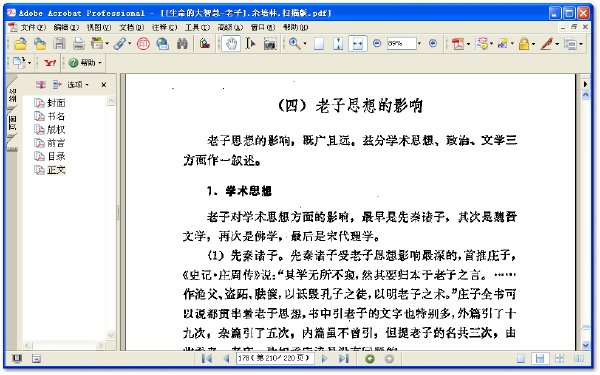
Task: Toggle Continuous page layout in status bar
Action: click(x=540, y=359)
